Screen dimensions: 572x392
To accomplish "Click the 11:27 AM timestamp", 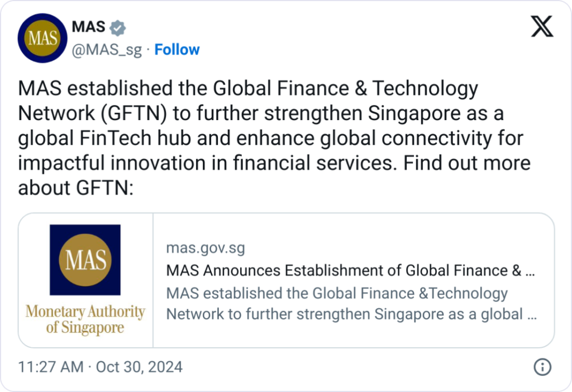I will coord(50,367).
